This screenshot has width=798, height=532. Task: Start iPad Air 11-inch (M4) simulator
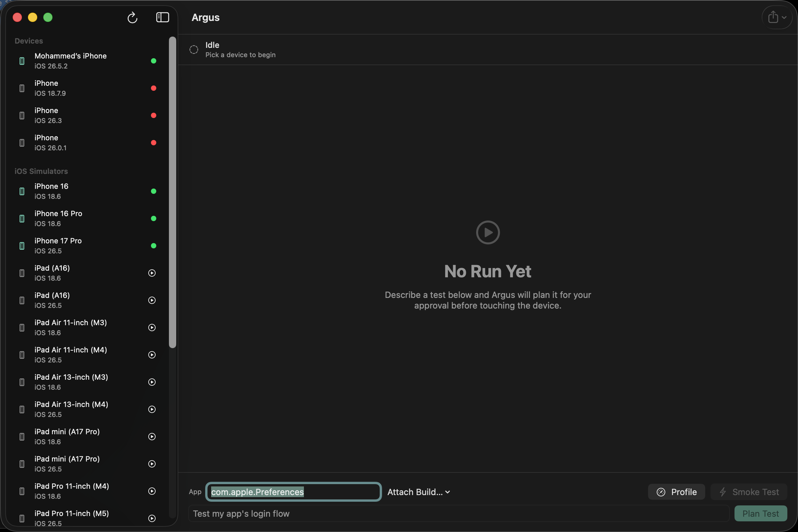coord(152,355)
